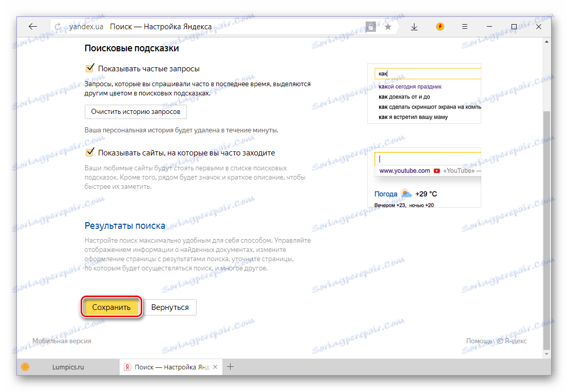
Task: Open the Мобильная версия link
Action: click(62, 341)
